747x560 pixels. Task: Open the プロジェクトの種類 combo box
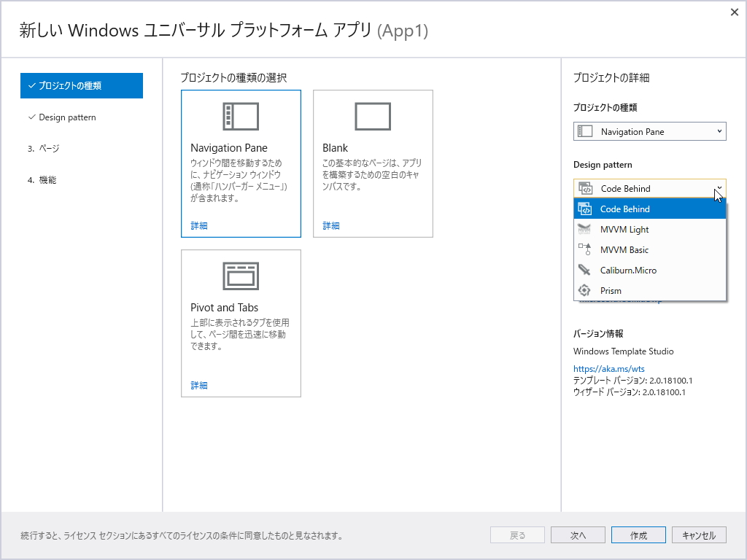pyautogui.click(x=649, y=131)
